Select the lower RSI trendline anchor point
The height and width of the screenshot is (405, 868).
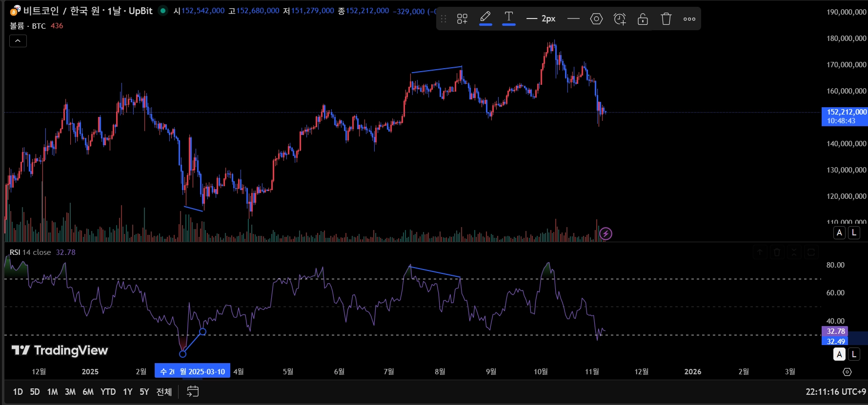click(x=183, y=354)
